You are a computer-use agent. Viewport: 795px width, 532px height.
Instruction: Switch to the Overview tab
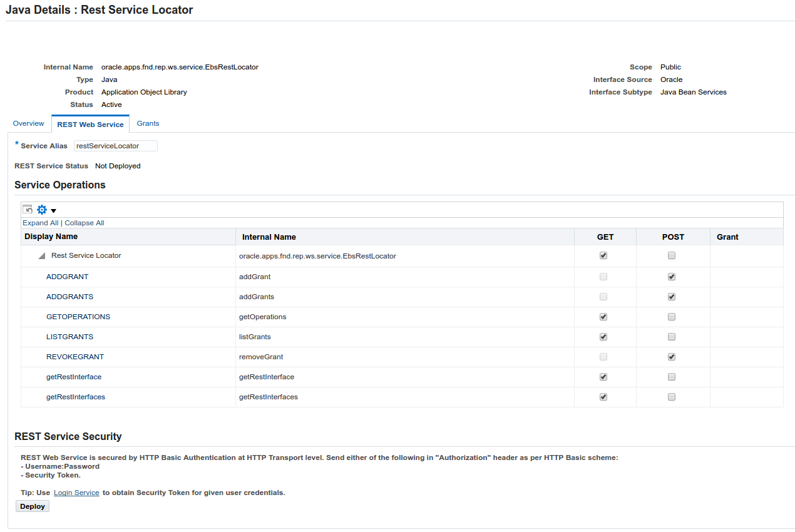28,123
